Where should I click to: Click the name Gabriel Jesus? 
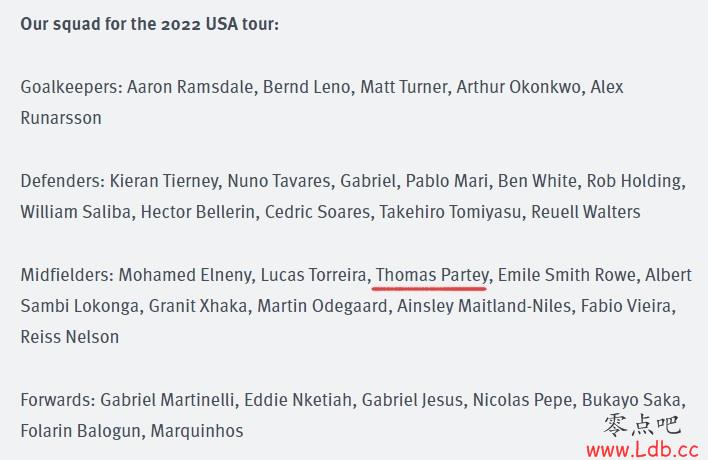(x=412, y=400)
